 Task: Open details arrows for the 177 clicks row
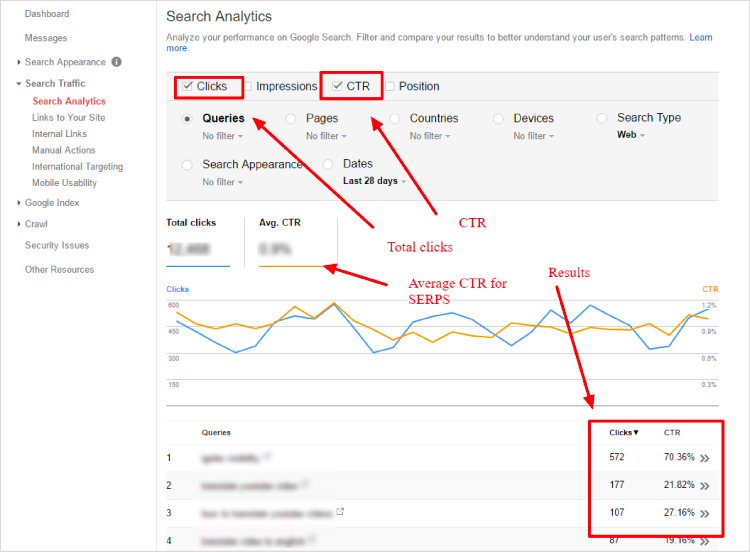click(705, 486)
